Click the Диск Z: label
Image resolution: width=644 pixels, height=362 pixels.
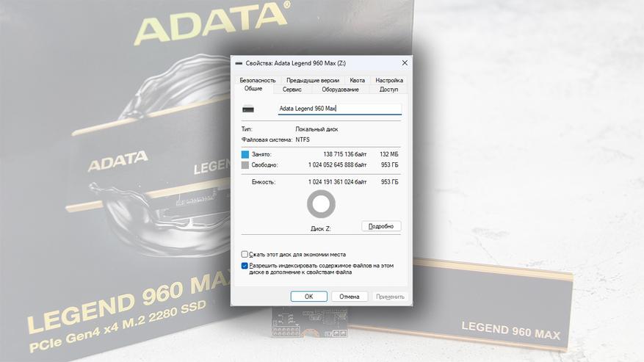tap(321, 228)
